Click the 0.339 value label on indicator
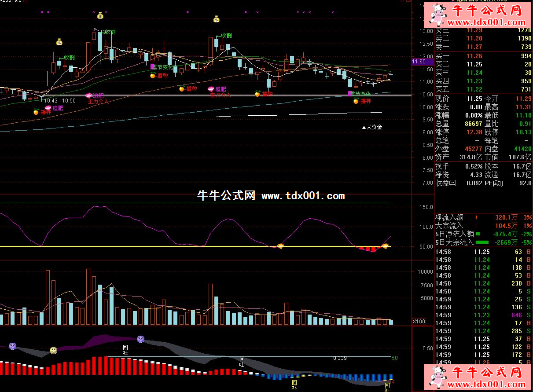533x392 pixels. pyautogui.click(x=340, y=358)
